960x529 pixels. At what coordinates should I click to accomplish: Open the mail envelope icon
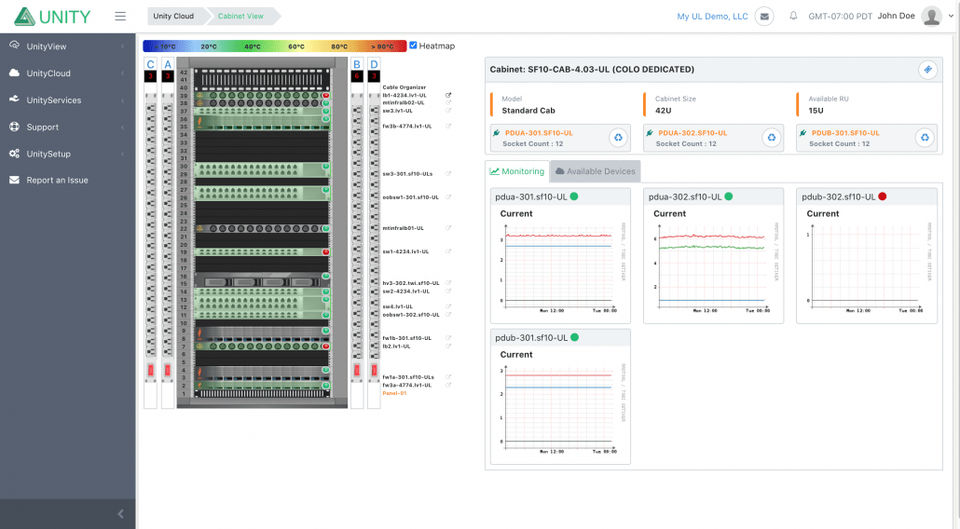click(764, 16)
